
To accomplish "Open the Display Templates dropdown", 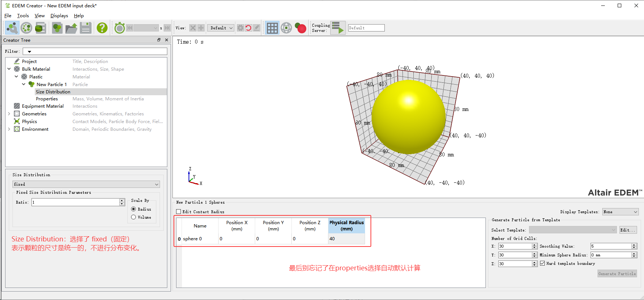I will click(x=620, y=212).
